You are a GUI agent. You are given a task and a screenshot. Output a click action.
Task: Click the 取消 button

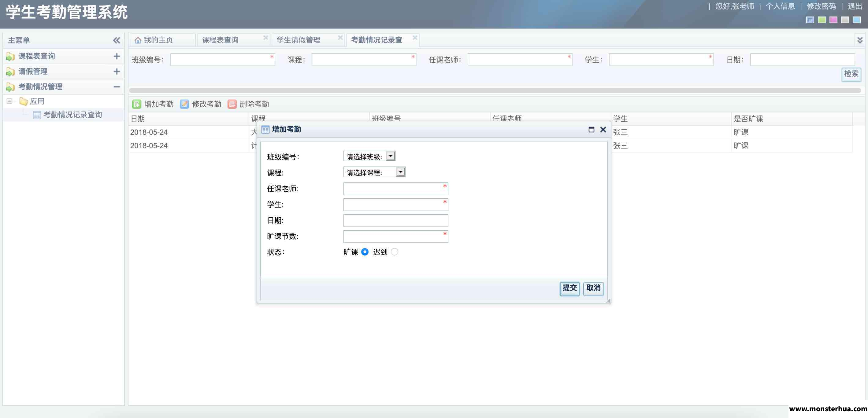pos(593,288)
